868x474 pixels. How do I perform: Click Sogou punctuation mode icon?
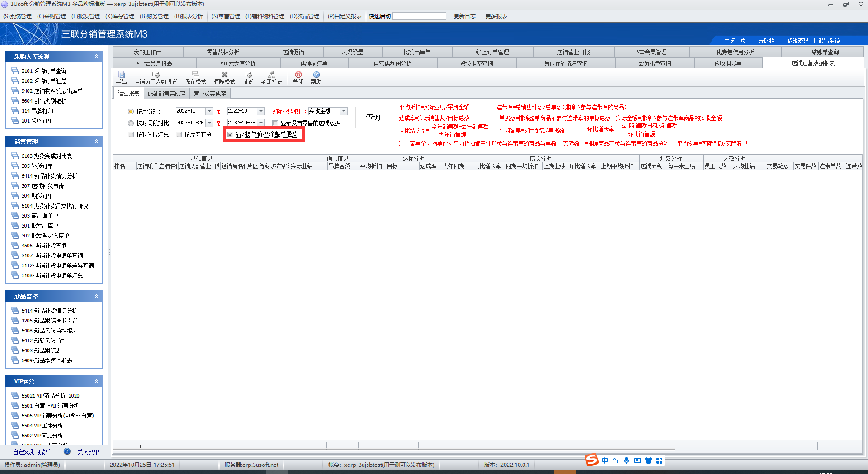(x=616, y=460)
